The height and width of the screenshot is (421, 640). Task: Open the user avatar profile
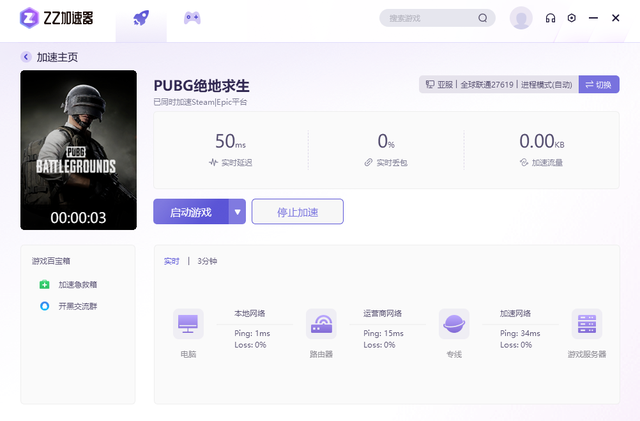521,18
